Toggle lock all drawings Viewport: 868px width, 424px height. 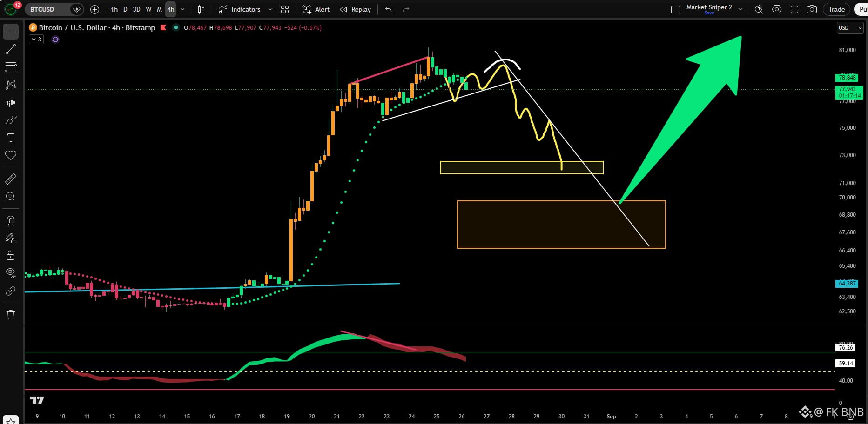(x=11, y=256)
